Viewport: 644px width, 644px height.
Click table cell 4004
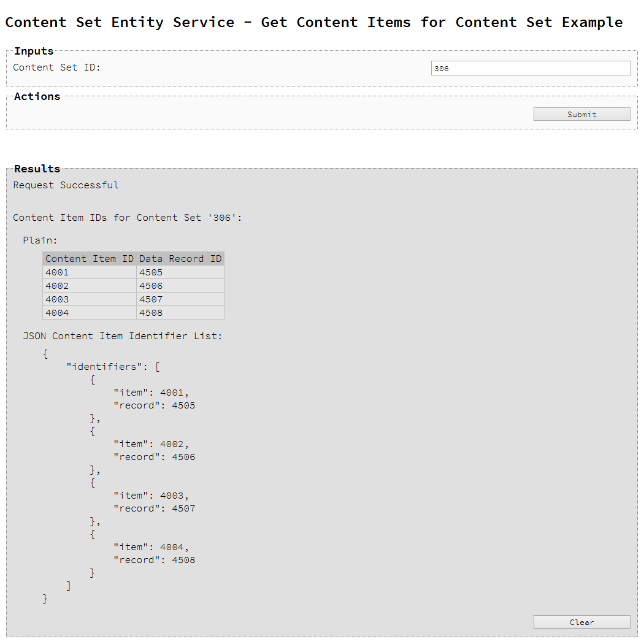[x=90, y=313]
